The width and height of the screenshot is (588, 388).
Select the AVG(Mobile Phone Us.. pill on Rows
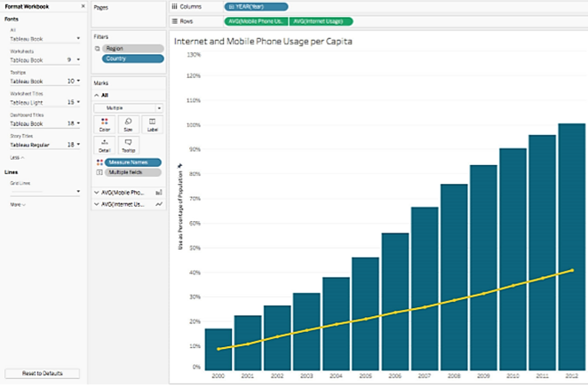[256, 21]
